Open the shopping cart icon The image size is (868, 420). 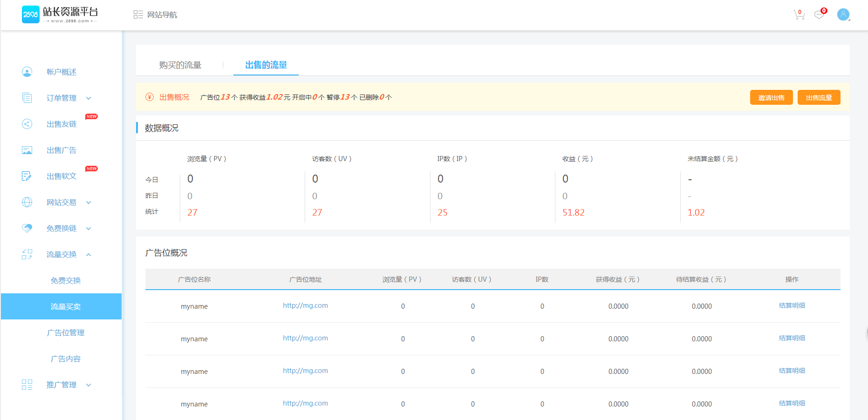(x=799, y=15)
